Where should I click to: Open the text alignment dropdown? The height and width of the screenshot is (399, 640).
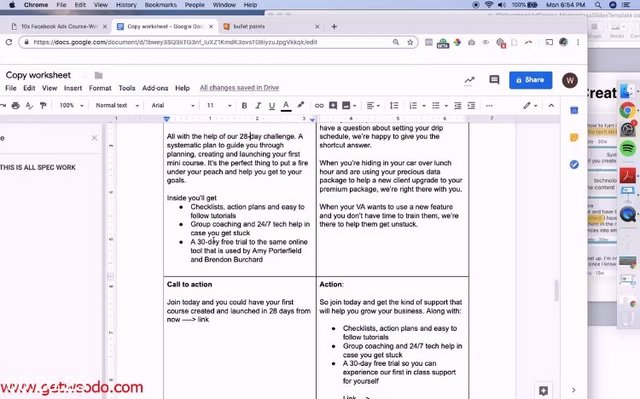point(373,106)
